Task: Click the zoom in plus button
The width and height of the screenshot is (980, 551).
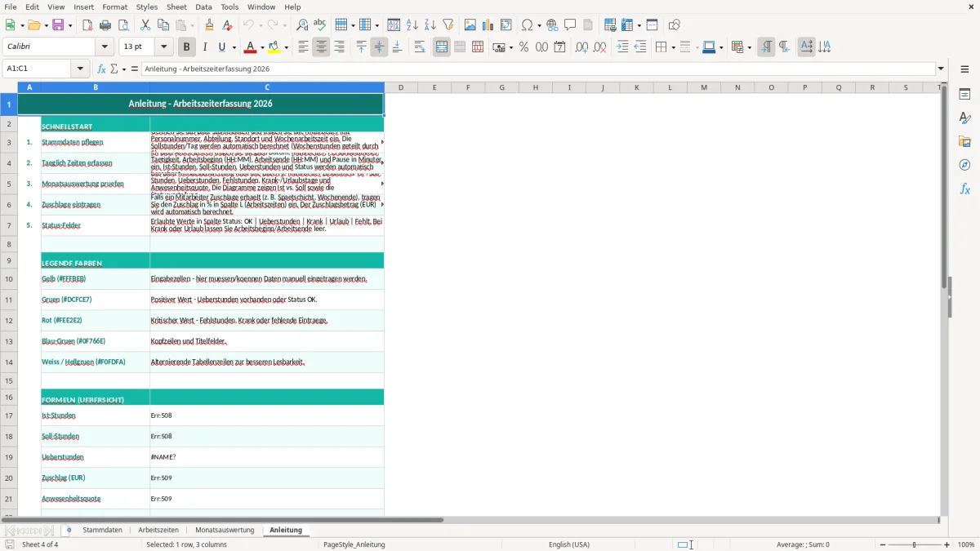Action: [947, 544]
